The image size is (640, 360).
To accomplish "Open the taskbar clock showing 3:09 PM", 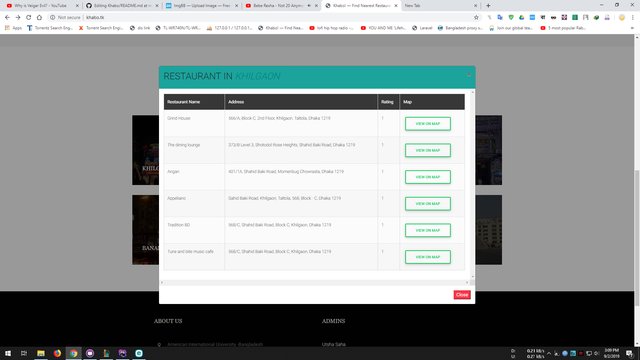I will 611,353.
